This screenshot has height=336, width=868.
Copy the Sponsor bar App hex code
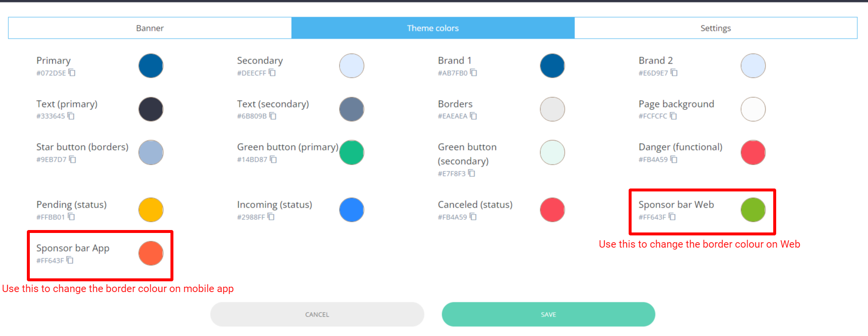click(70, 260)
